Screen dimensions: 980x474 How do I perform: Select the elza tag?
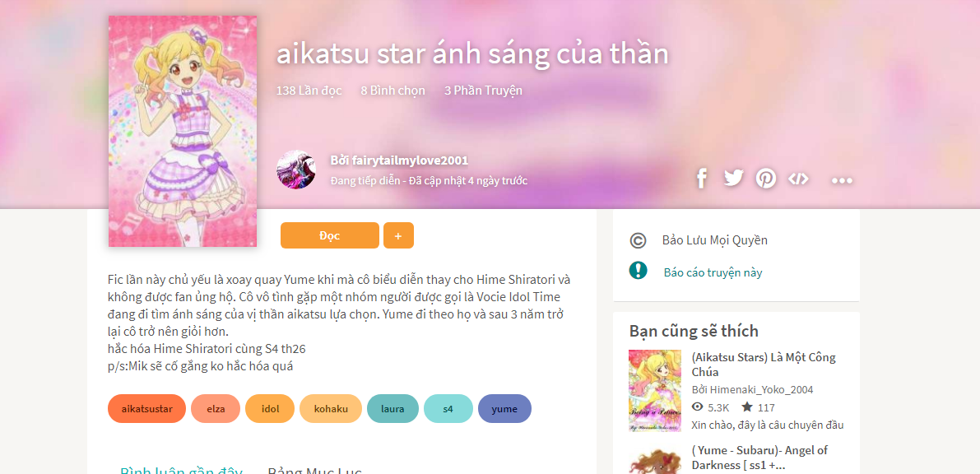pyautogui.click(x=216, y=409)
